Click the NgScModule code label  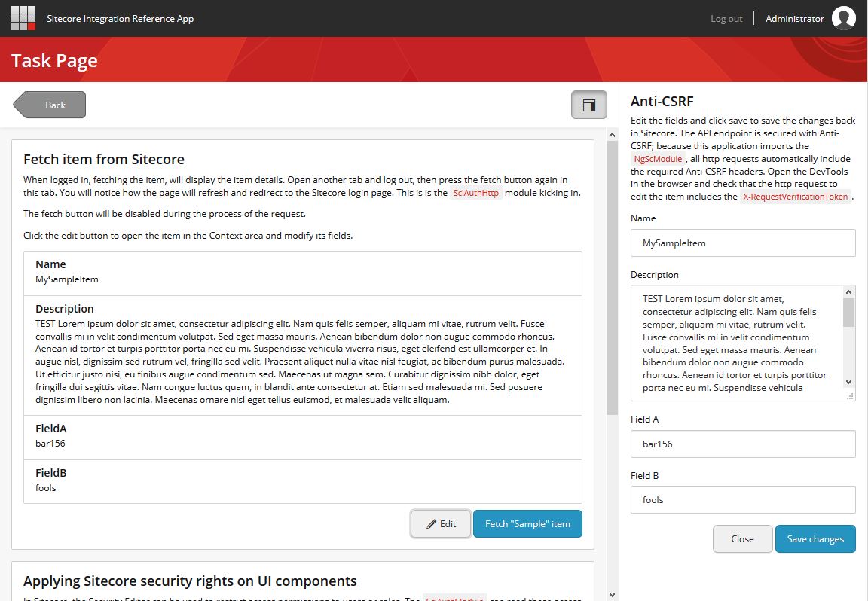658,159
